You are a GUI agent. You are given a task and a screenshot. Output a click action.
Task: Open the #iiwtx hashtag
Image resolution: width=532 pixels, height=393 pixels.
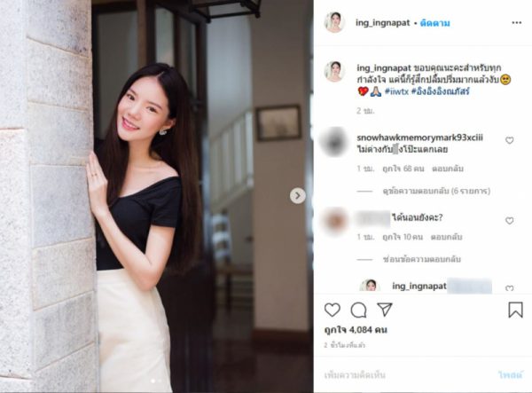point(396,91)
